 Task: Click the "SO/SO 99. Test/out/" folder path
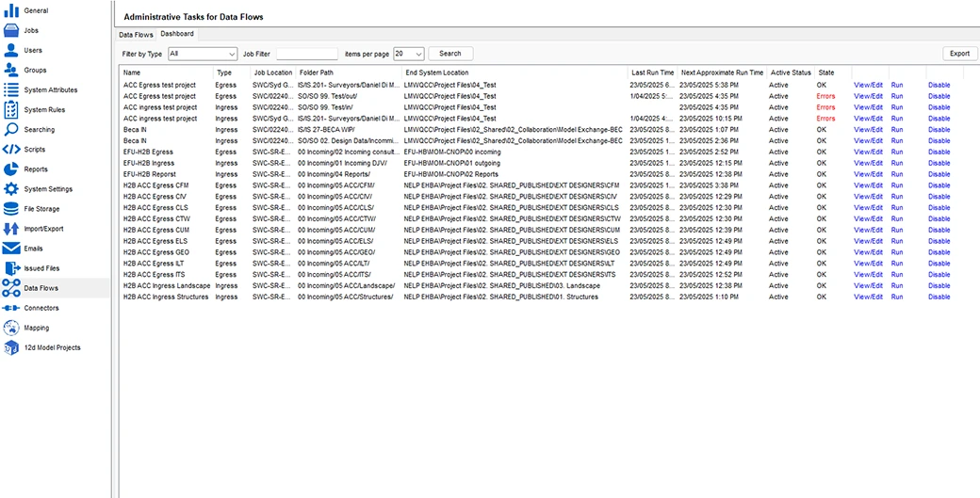point(328,97)
